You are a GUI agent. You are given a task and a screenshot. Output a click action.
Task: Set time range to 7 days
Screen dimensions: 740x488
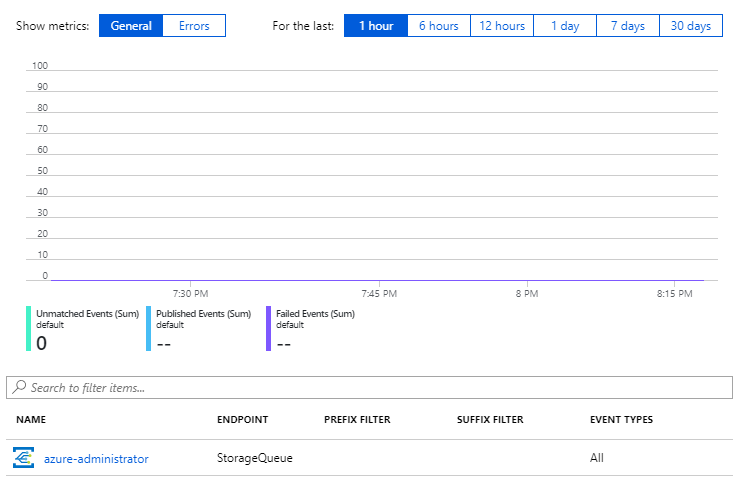point(628,26)
